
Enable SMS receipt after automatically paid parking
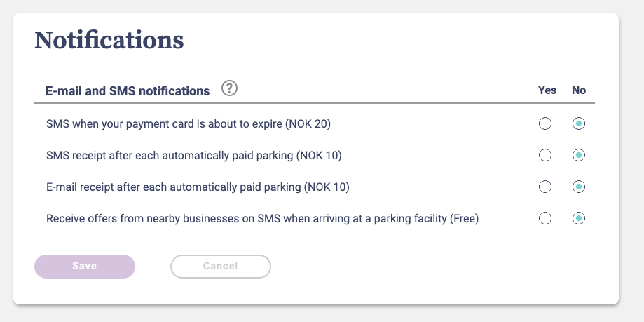545,156
